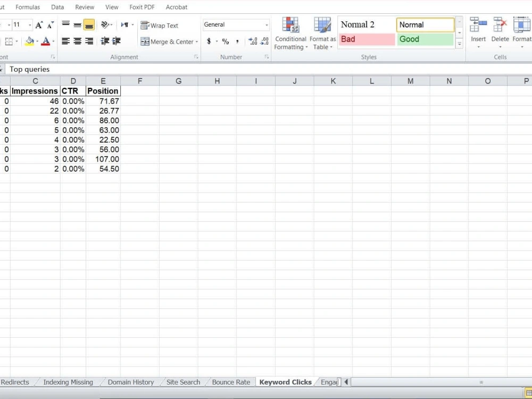Image resolution: width=532 pixels, height=399 pixels.
Task: Click the text direction icon
Action: [x=125, y=25]
